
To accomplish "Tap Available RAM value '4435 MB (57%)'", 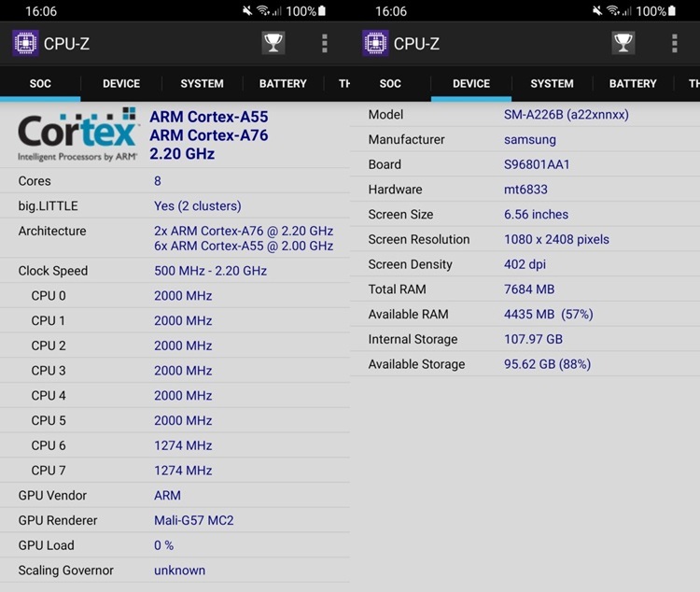I will [549, 315].
